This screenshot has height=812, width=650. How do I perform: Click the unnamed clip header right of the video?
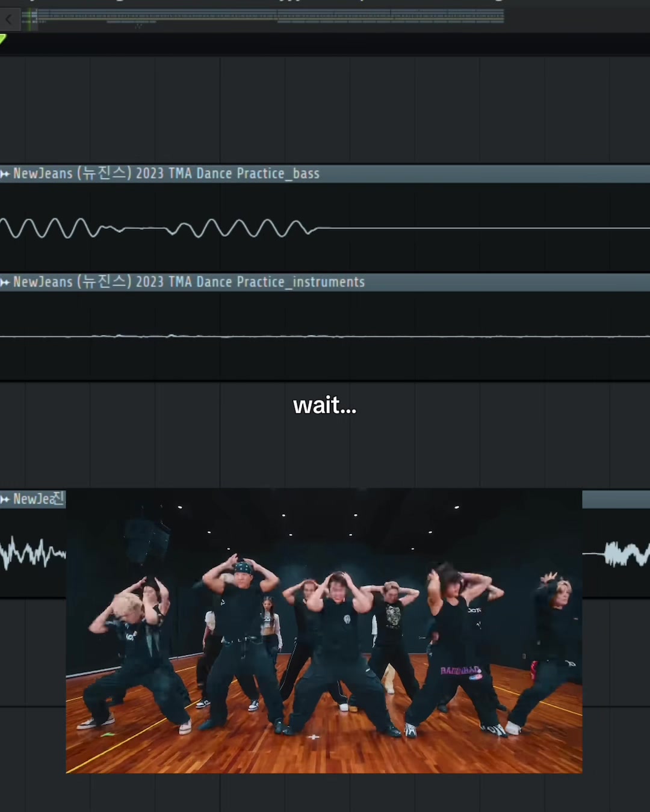pyautogui.click(x=616, y=499)
